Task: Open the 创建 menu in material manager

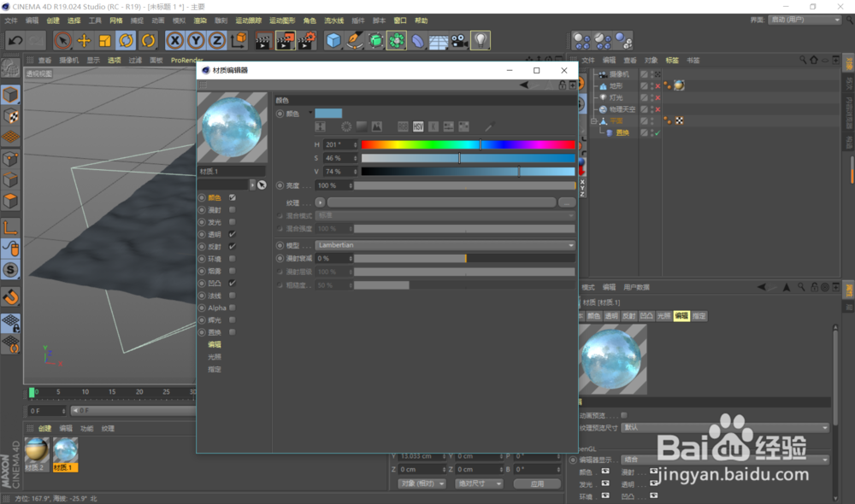Action: 44,428
